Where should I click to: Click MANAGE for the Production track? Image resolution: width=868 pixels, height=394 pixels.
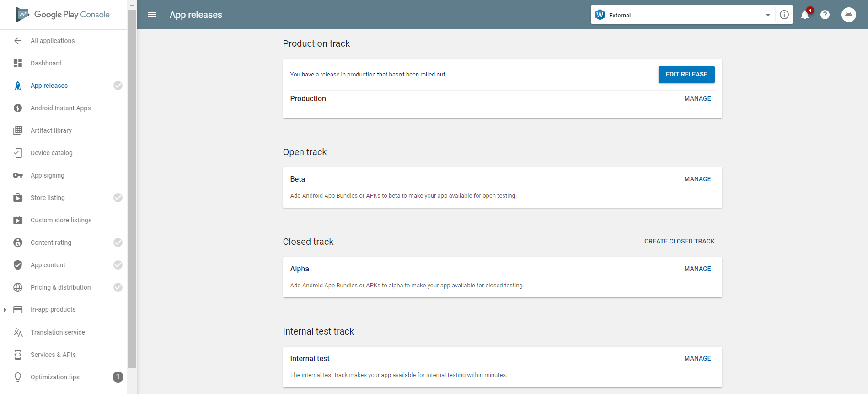coord(697,98)
